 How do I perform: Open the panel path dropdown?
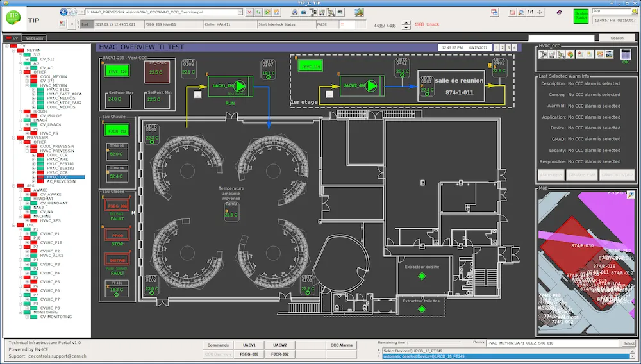[x=240, y=12]
